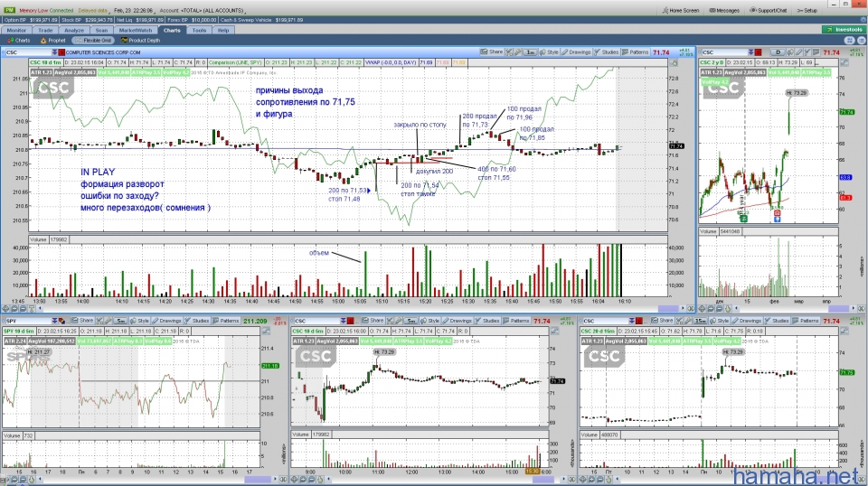Share the SPY chart
This screenshot has width=868, height=486.
(x=82, y=320)
